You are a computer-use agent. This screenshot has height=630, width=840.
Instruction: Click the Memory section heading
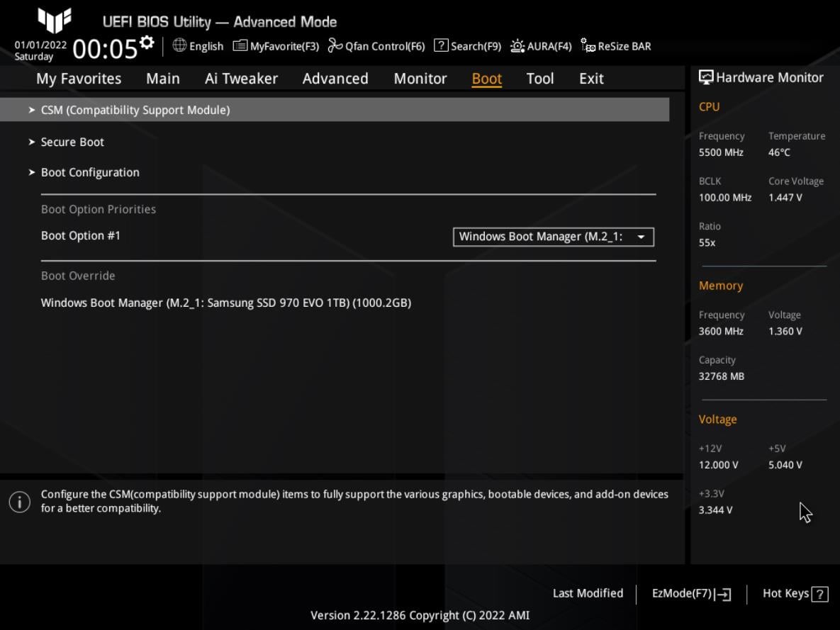720,286
